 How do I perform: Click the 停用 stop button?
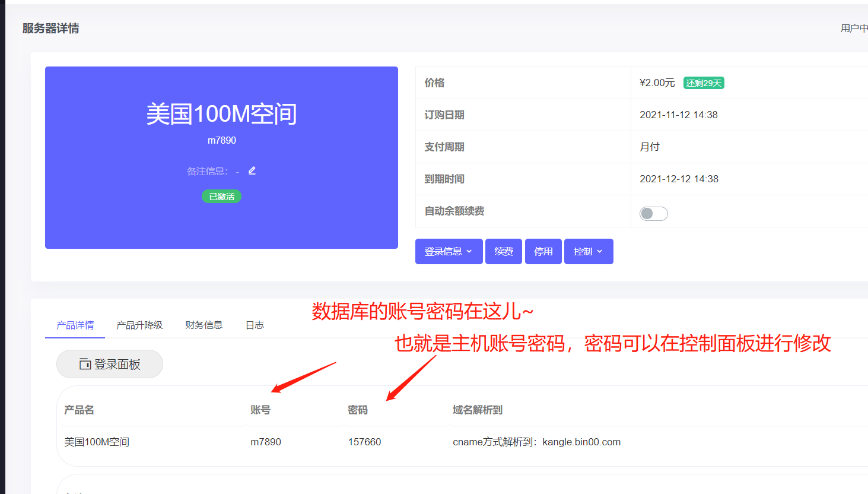pyautogui.click(x=543, y=251)
